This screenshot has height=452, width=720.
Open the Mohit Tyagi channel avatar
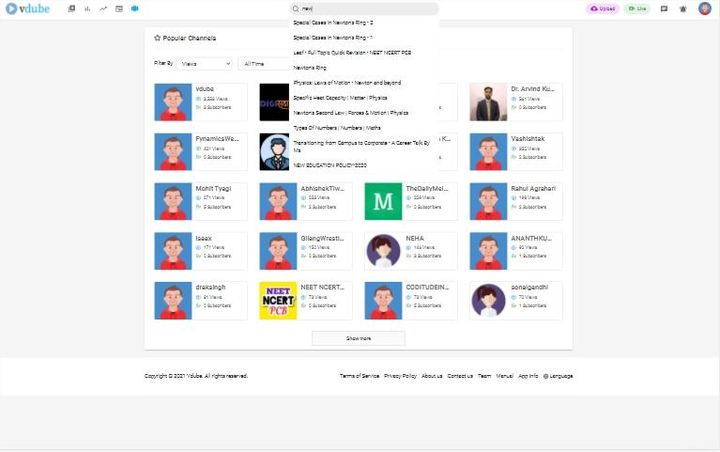[x=173, y=202]
